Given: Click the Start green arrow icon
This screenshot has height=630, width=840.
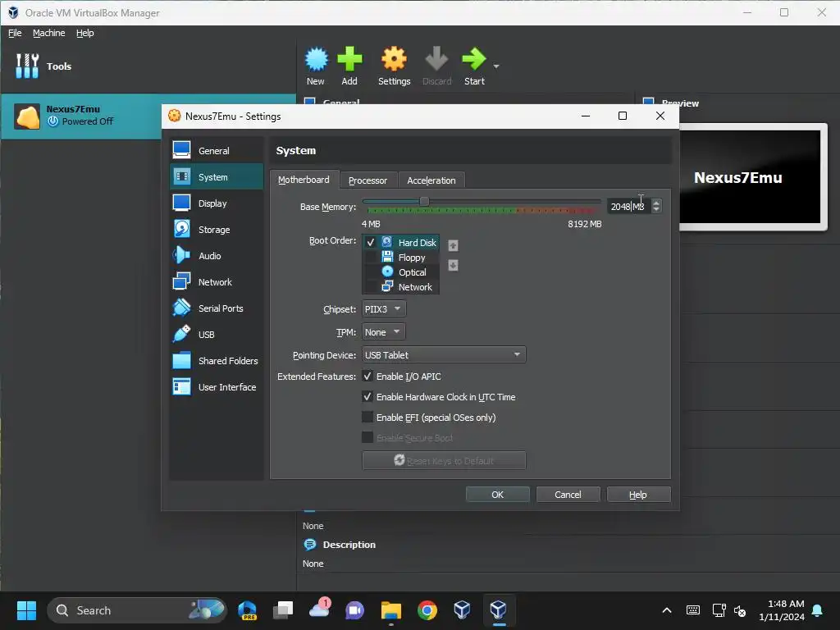Looking at the screenshot, I should click(x=473, y=59).
